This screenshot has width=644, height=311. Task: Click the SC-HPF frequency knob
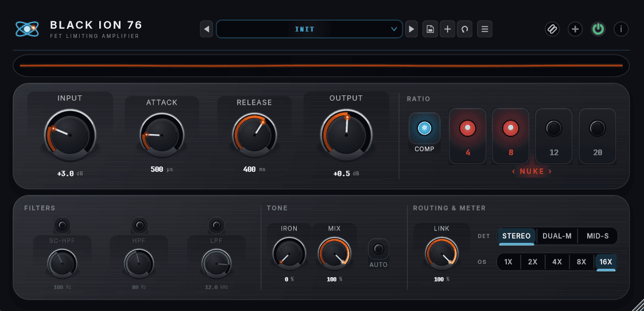tap(62, 264)
